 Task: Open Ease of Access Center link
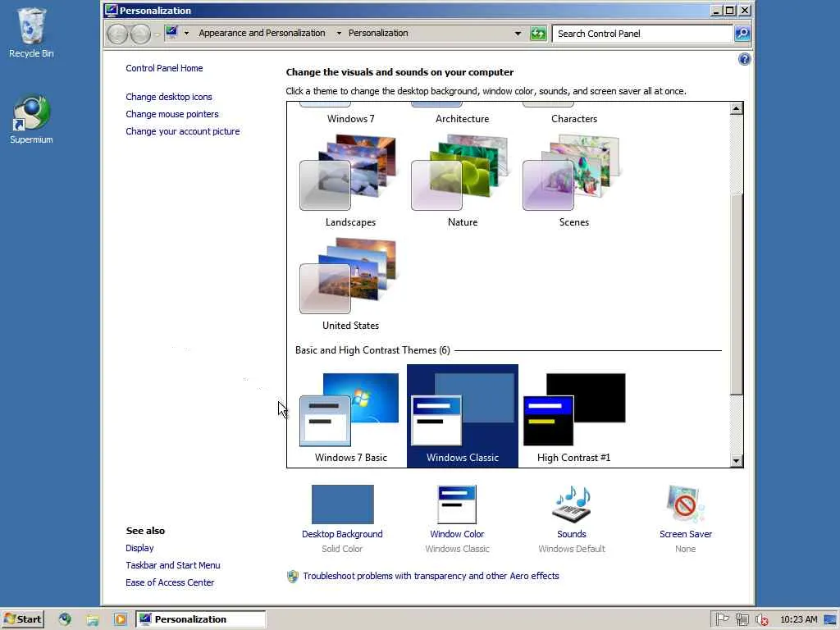point(170,582)
